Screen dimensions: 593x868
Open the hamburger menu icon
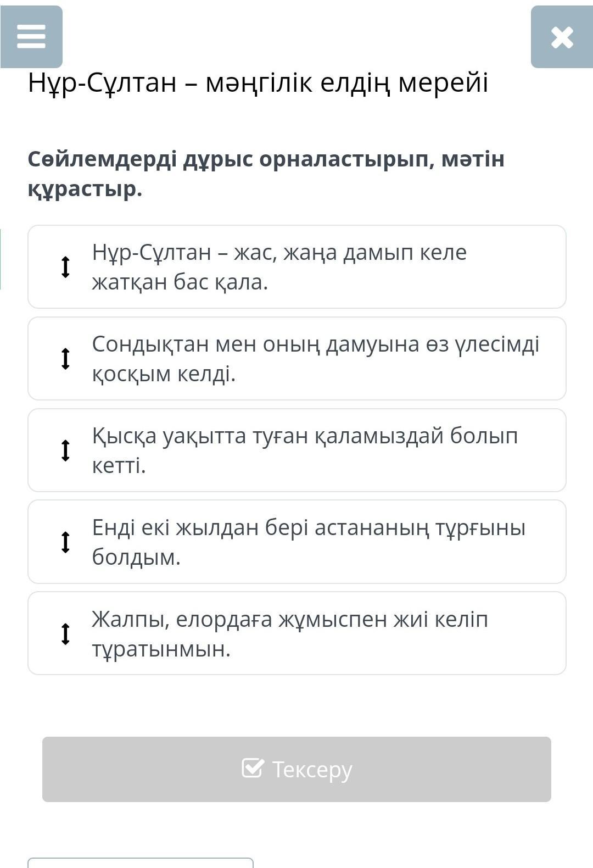click(x=31, y=37)
